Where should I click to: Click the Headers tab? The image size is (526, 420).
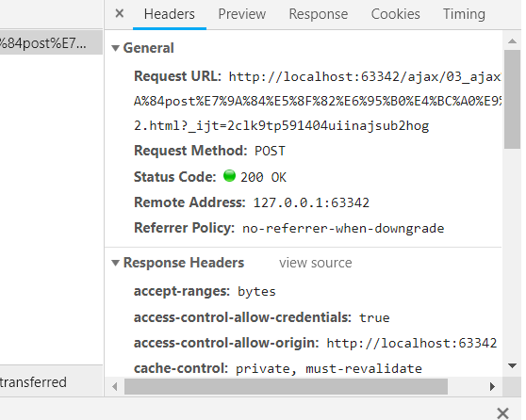coord(170,14)
